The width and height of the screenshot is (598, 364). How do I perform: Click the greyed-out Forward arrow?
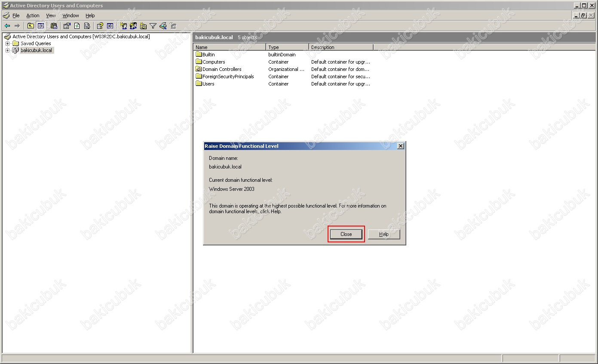tap(17, 26)
